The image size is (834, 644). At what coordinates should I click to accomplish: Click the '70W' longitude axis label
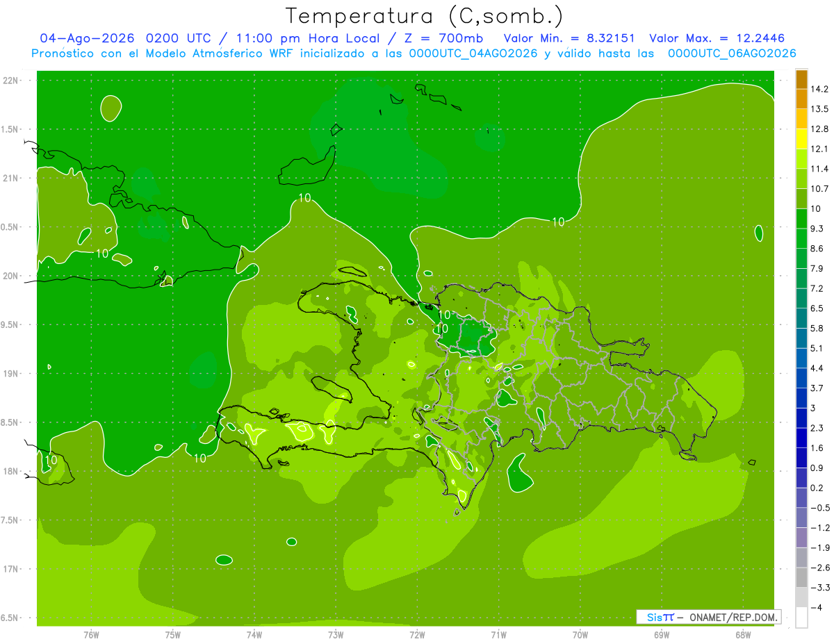(x=580, y=634)
